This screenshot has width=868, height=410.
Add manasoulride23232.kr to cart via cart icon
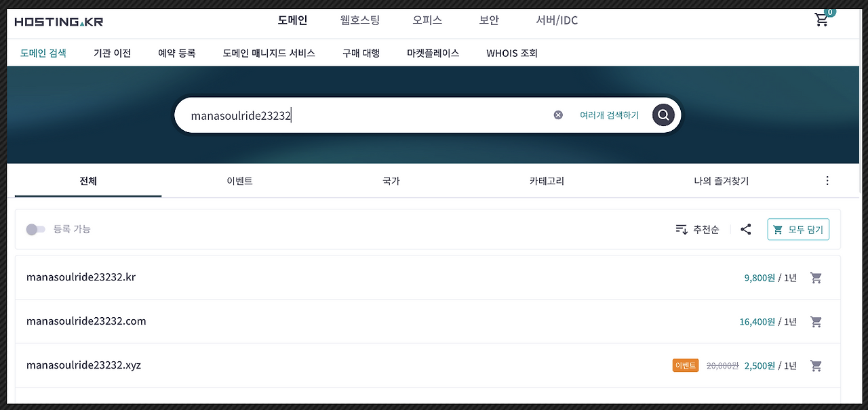click(x=816, y=277)
